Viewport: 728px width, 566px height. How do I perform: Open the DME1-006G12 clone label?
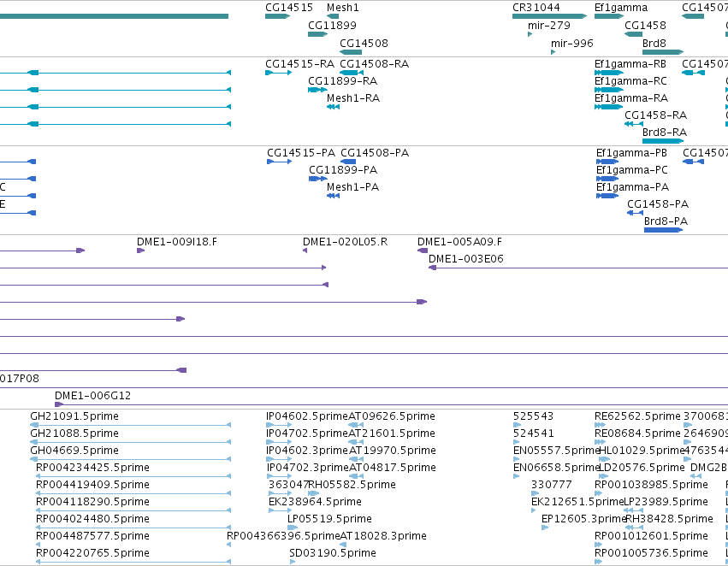click(x=93, y=396)
